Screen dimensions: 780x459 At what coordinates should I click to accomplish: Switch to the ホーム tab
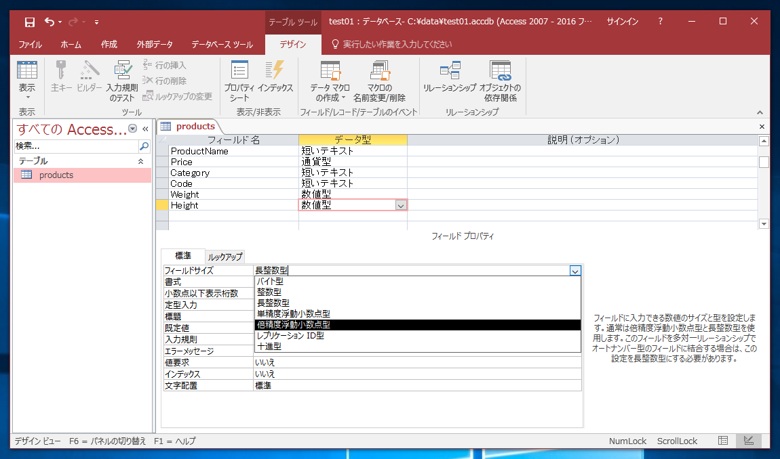[x=71, y=44]
